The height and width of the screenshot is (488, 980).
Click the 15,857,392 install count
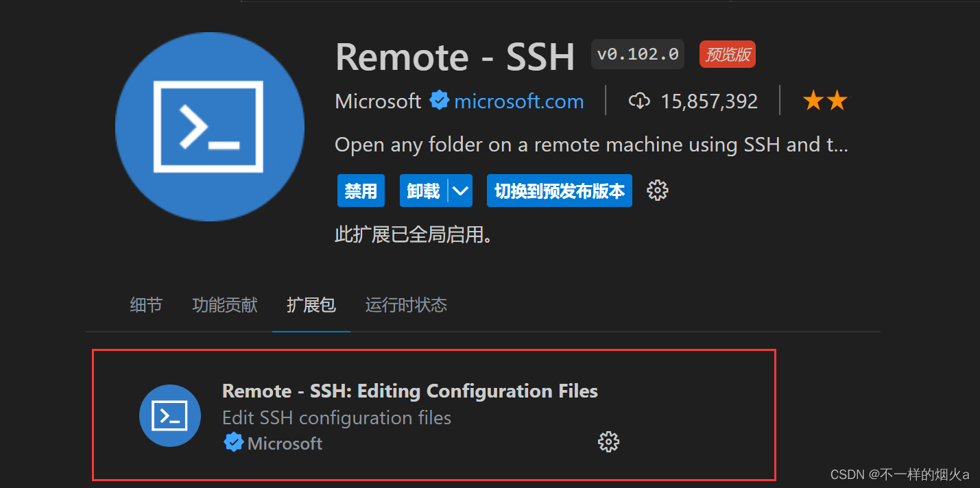[x=709, y=101]
